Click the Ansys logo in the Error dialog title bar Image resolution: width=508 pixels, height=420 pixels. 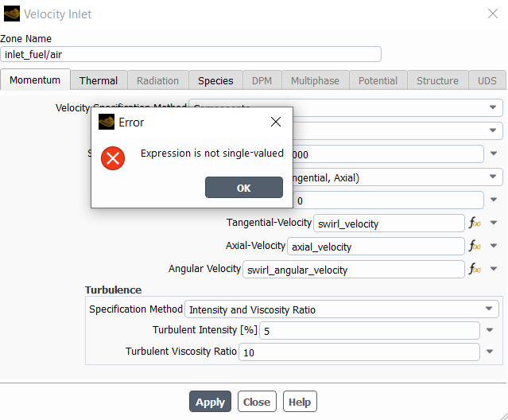point(107,122)
